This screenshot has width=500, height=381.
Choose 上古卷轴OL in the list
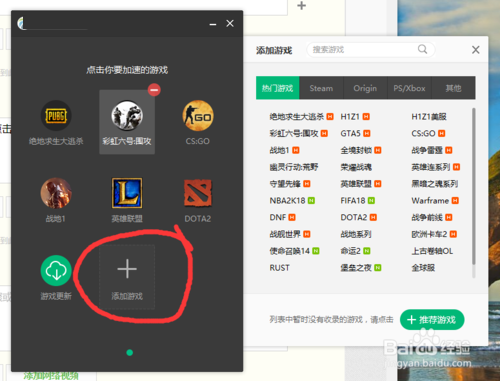432,251
